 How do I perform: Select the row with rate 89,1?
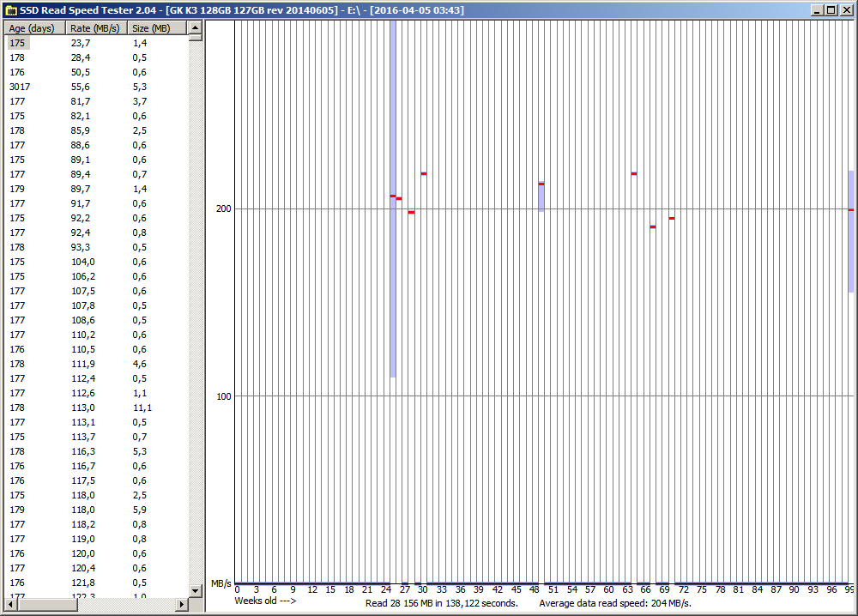click(96, 160)
